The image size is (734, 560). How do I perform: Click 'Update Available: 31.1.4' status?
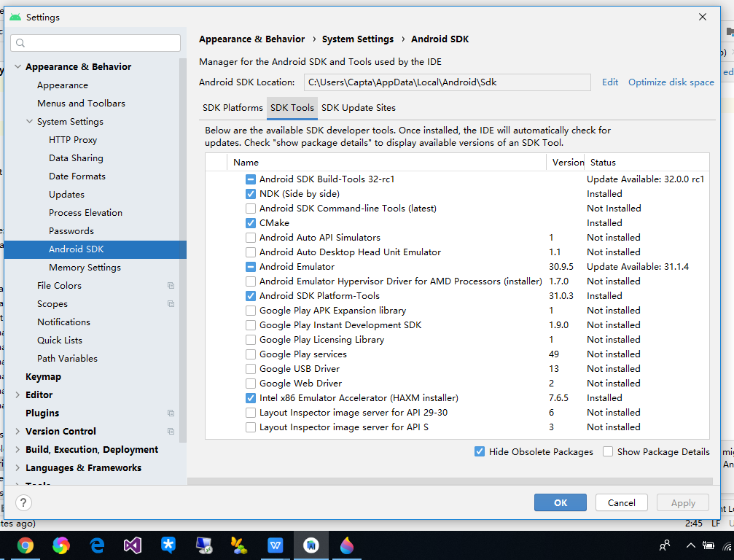pos(638,267)
